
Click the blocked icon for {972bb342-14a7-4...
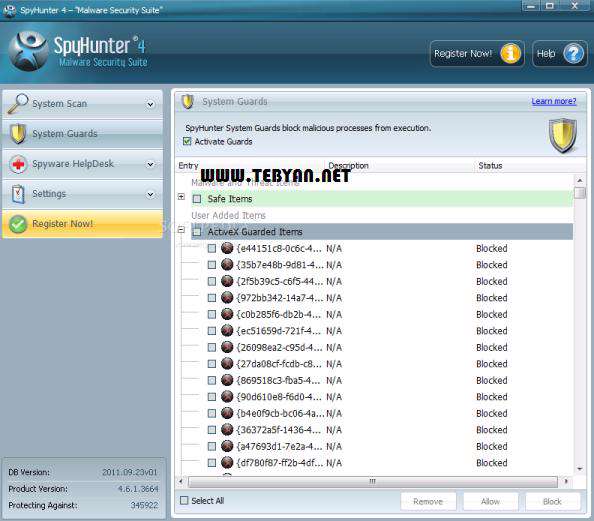click(x=227, y=297)
